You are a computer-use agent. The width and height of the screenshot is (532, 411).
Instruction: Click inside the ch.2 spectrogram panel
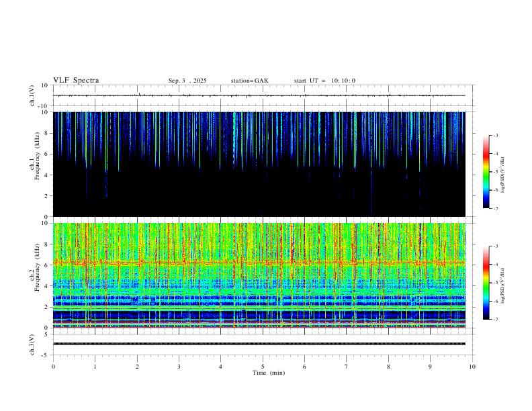click(x=259, y=275)
